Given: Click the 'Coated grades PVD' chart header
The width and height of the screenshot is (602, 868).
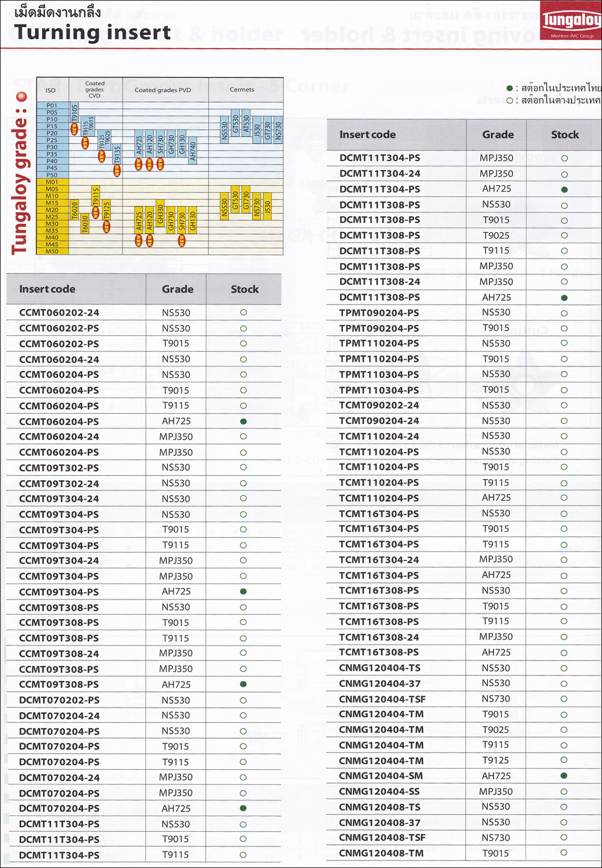Looking at the screenshot, I should coord(163,90).
